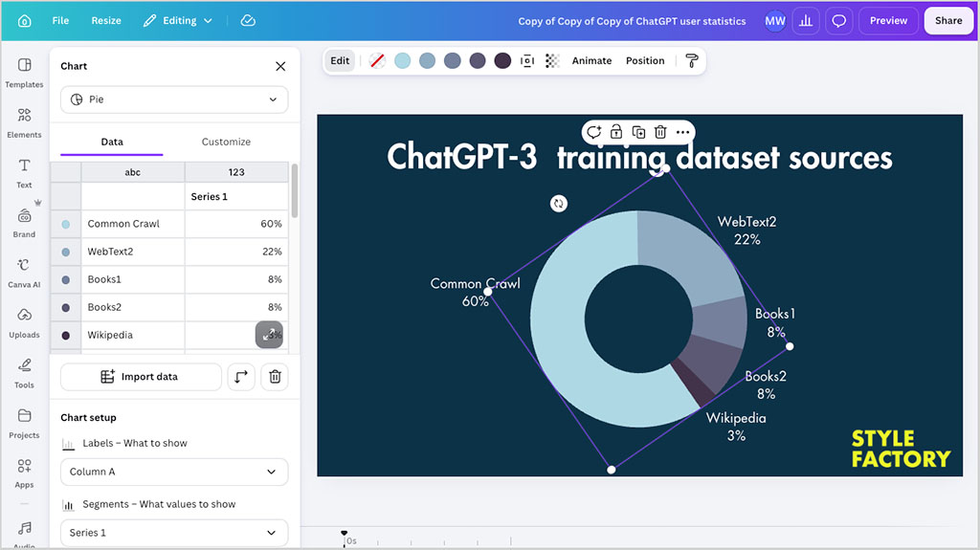Click the timeline playhead marker
Image resolution: width=980 pixels, height=550 pixels.
(x=344, y=534)
